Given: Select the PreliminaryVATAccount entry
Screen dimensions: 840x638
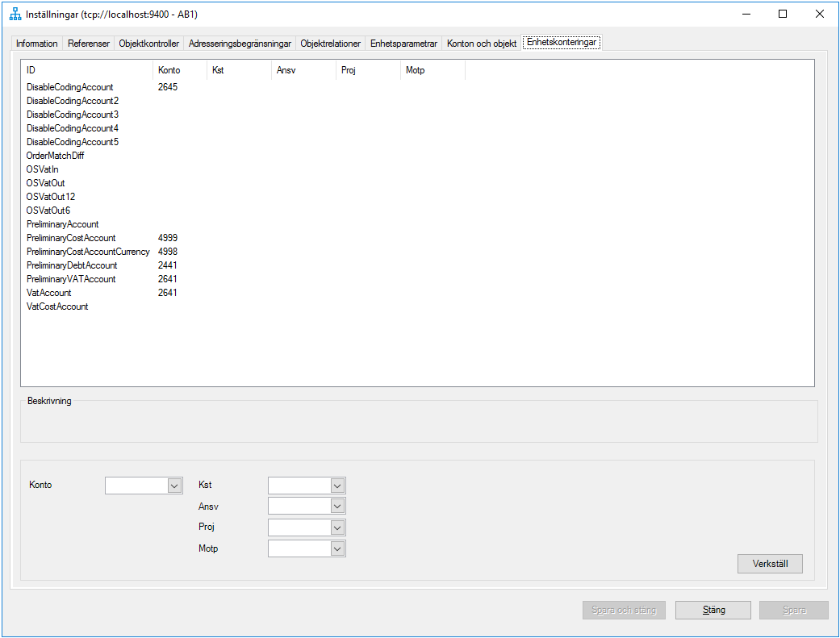Looking at the screenshot, I should [x=73, y=278].
